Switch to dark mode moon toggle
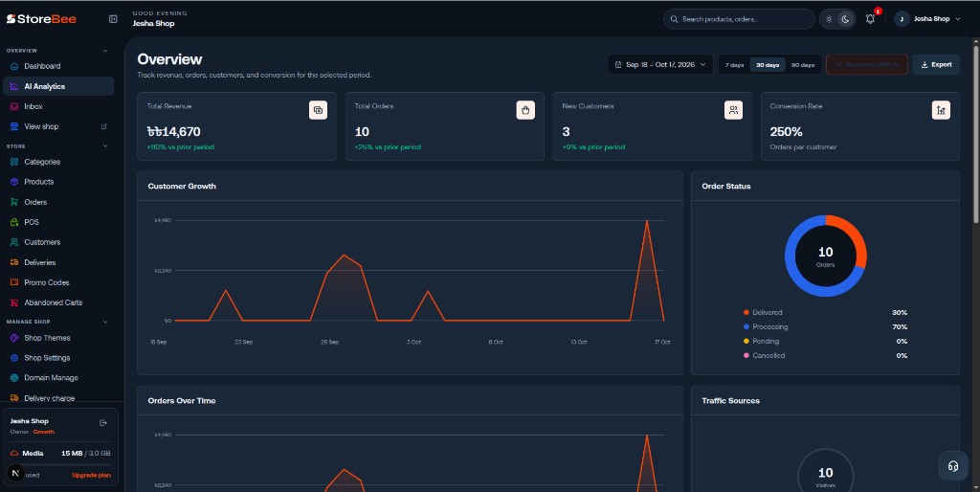 click(846, 19)
